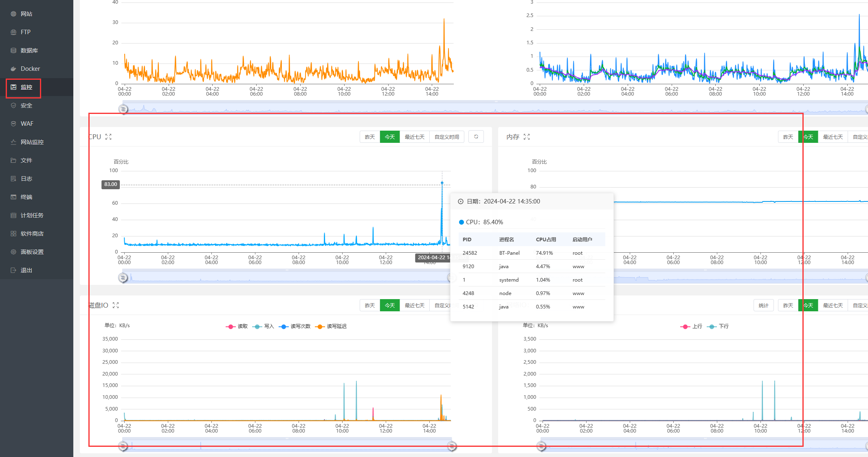Open the 日志 log icon
The image size is (868, 457).
pyautogui.click(x=13, y=179)
